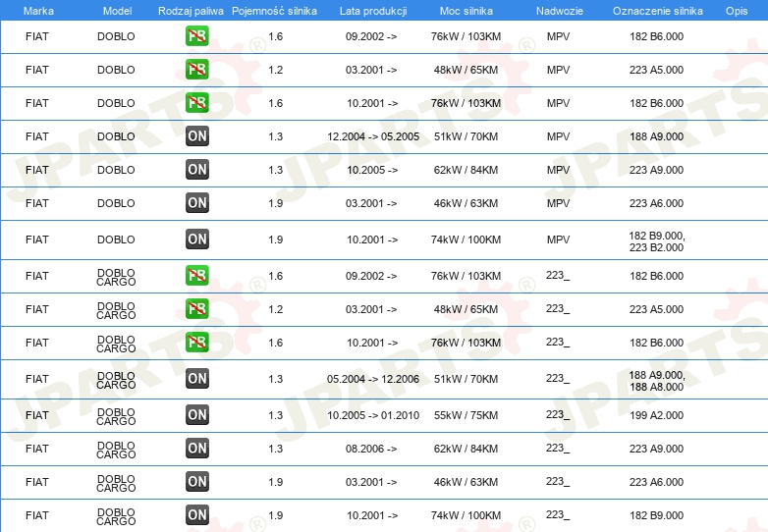The height and width of the screenshot is (532, 768).
Task: Click ON diesel icon for Doblo MPV 62kW row
Action: click(x=196, y=170)
